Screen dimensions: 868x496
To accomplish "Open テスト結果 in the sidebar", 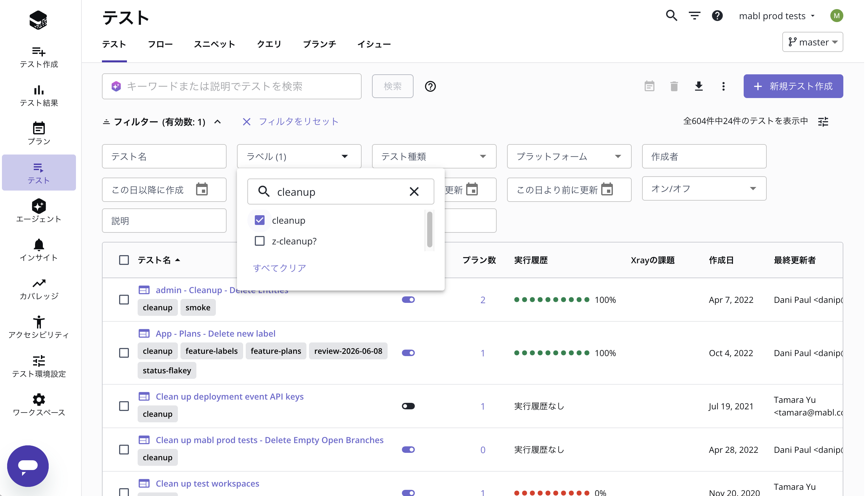I will click(x=39, y=96).
